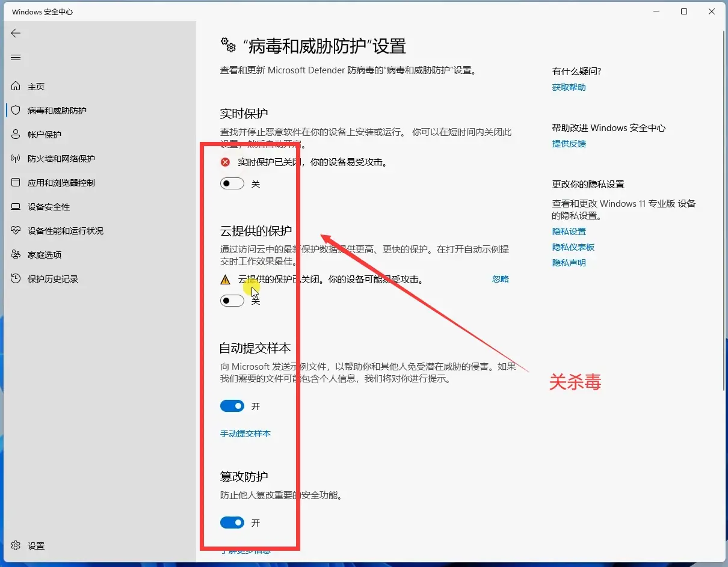728x567 pixels.
Task: Close the Windows 安全中心 window
Action: [x=712, y=11]
